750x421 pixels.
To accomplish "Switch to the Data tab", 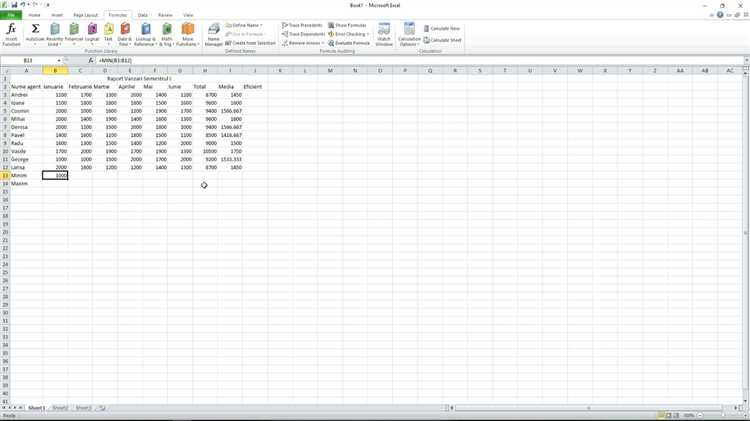I will click(143, 15).
